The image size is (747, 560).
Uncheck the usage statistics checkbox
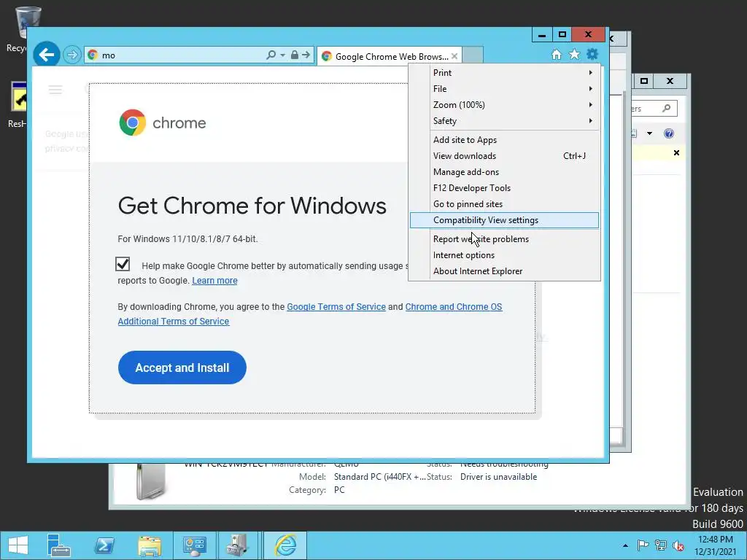click(x=123, y=264)
